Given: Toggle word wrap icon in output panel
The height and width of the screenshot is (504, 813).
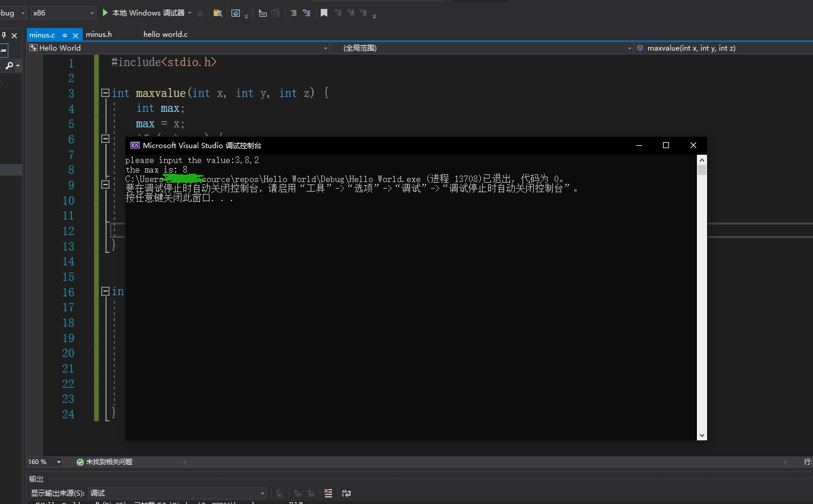Looking at the screenshot, I should click(346, 493).
